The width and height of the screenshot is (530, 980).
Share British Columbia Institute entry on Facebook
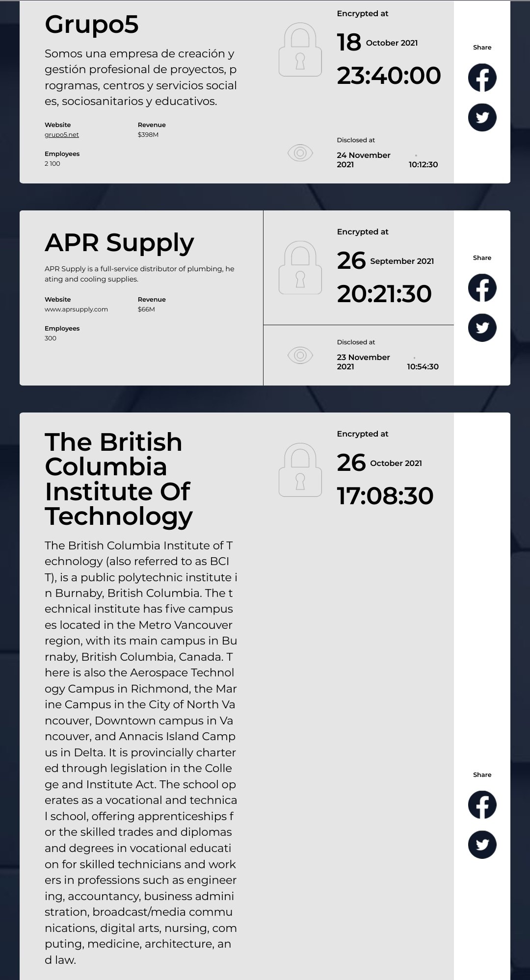482,805
